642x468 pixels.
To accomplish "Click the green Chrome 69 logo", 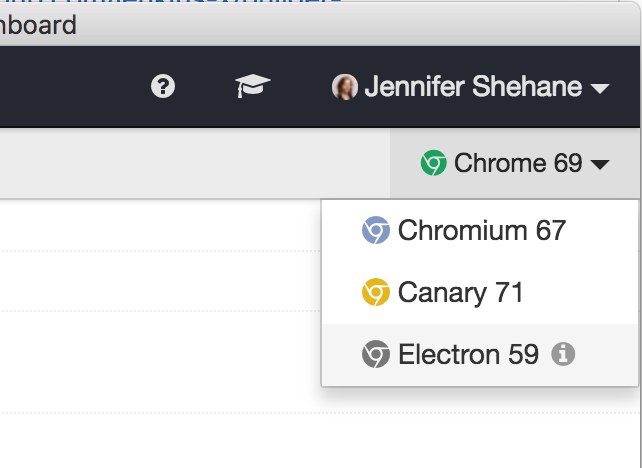I will (x=433, y=163).
